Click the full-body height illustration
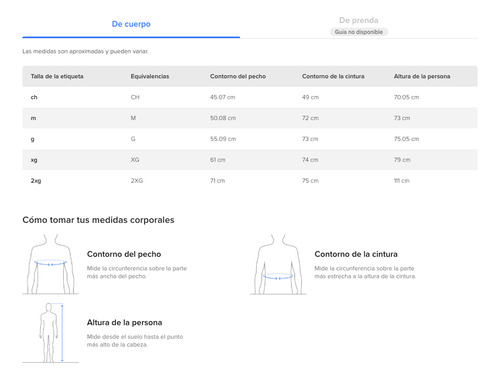This screenshot has height=380, width=500. [x=51, y=333]
